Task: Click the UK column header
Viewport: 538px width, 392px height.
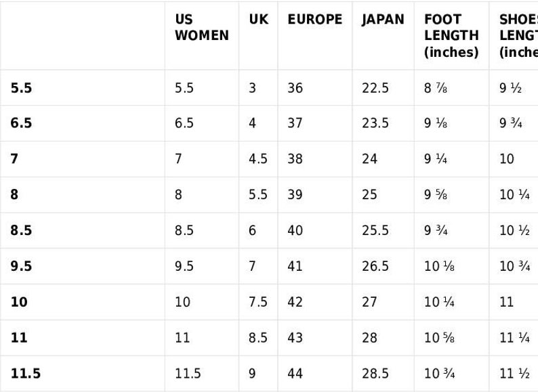Action: tap(258, 20)
